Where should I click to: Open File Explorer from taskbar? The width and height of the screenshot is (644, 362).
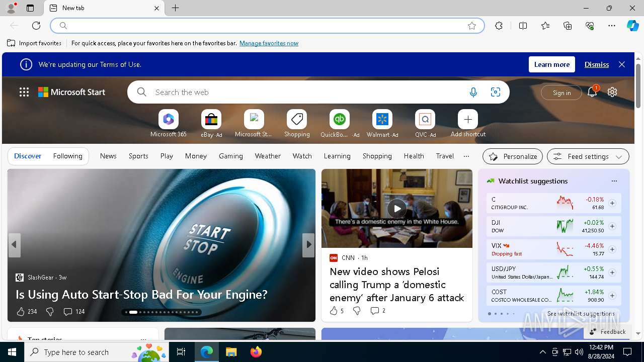click(x=231, y=352)
